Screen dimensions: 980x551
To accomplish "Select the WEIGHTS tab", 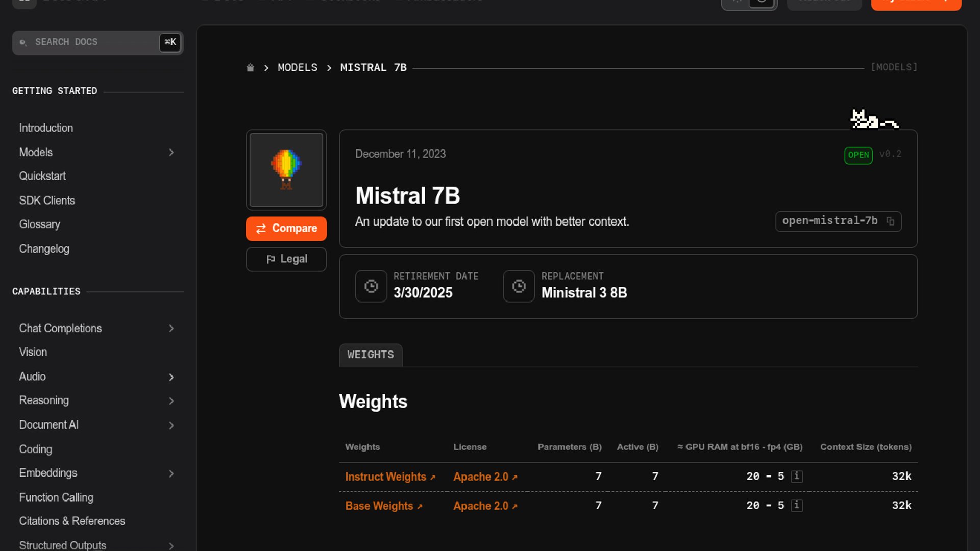I will (371, 355).
